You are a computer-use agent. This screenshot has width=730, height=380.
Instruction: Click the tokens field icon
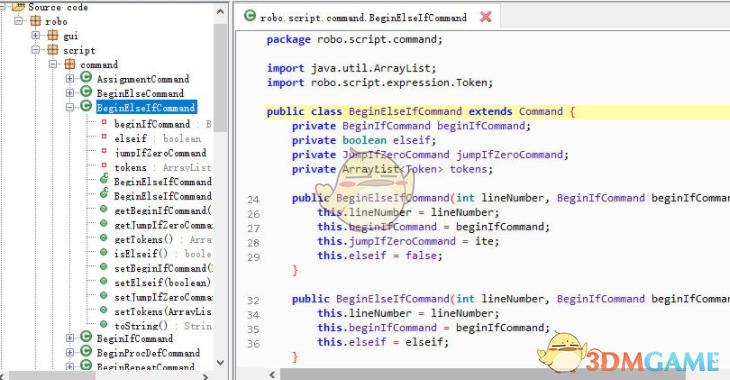[x=104, y=166]
